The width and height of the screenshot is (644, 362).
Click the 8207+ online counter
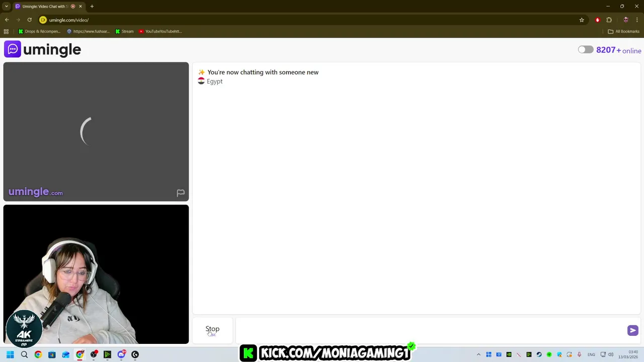pos(618,50)
